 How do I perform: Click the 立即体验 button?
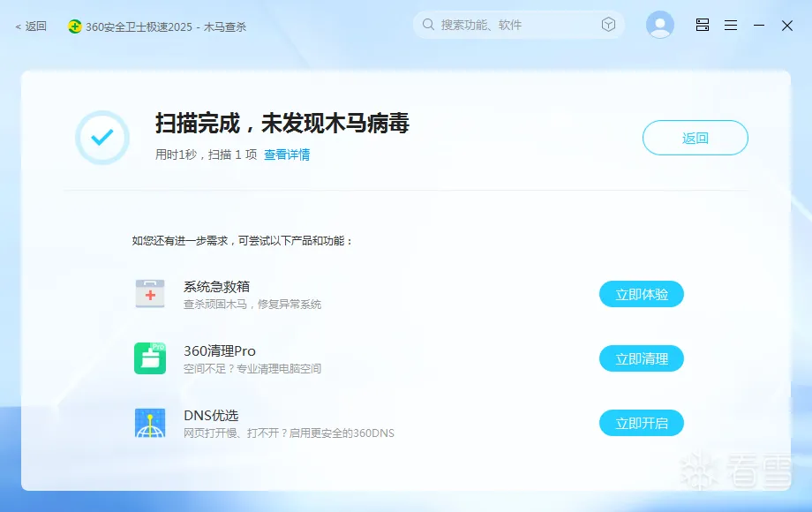pyautogui.click(x=642, y=294)
